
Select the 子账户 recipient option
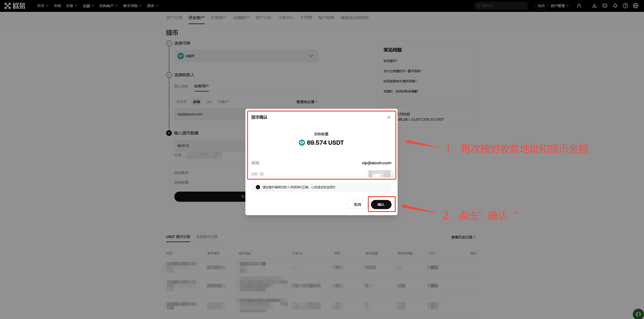223,102
